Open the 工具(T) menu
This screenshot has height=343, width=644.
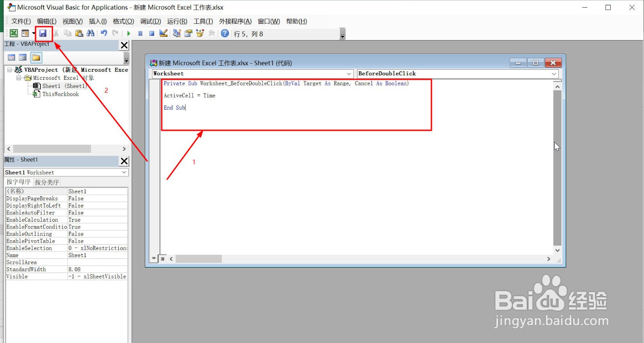203,21
